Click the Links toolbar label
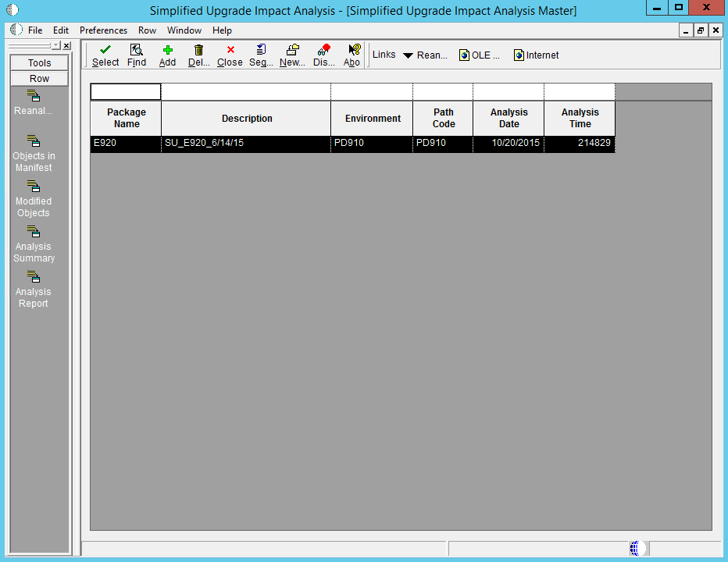Viewport: 728px width, 562px height. (x=384, y=55)
